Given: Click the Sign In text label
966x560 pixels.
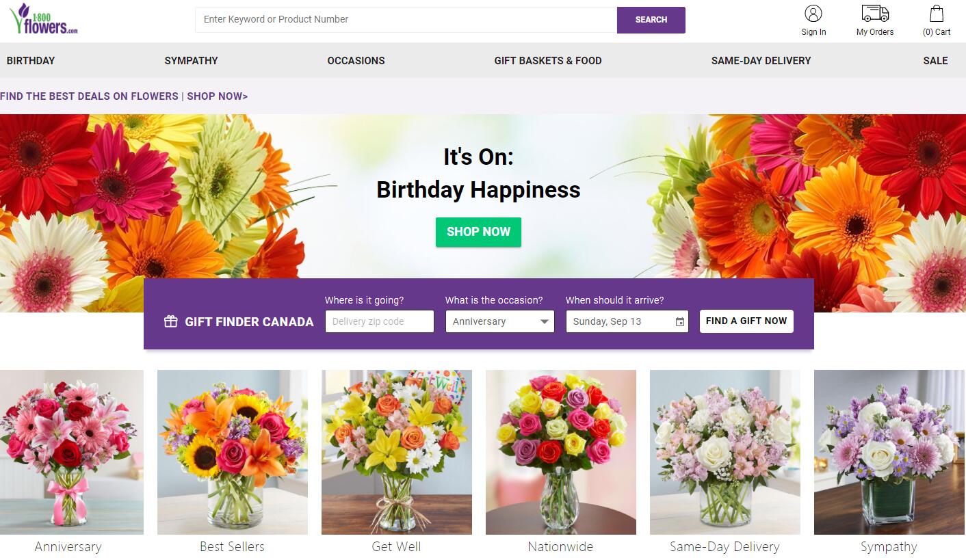Looking at the screenshot, I should [813, 32].
